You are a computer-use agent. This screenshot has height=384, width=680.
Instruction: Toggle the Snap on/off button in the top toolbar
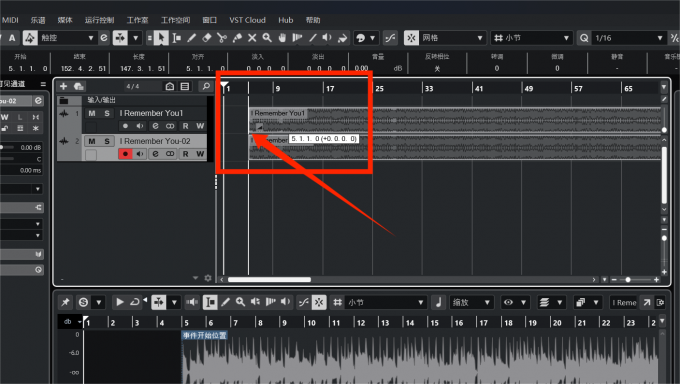411,38
